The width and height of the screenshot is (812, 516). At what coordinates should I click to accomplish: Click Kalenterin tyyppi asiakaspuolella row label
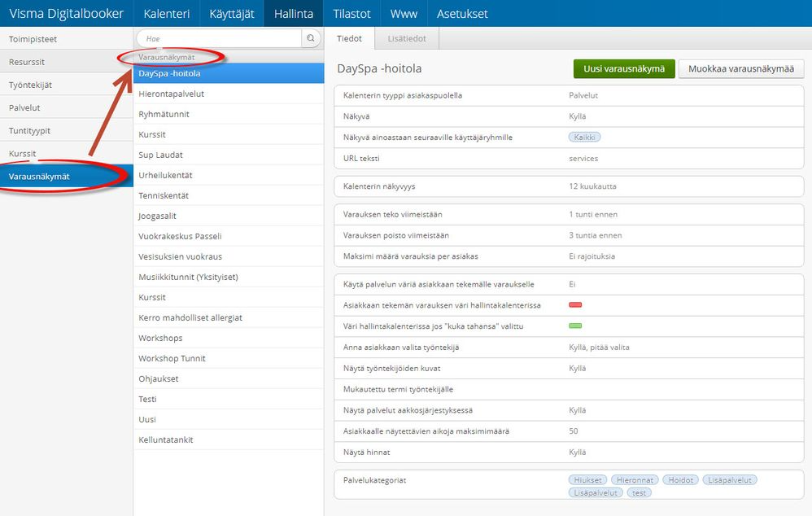(403, 95)
